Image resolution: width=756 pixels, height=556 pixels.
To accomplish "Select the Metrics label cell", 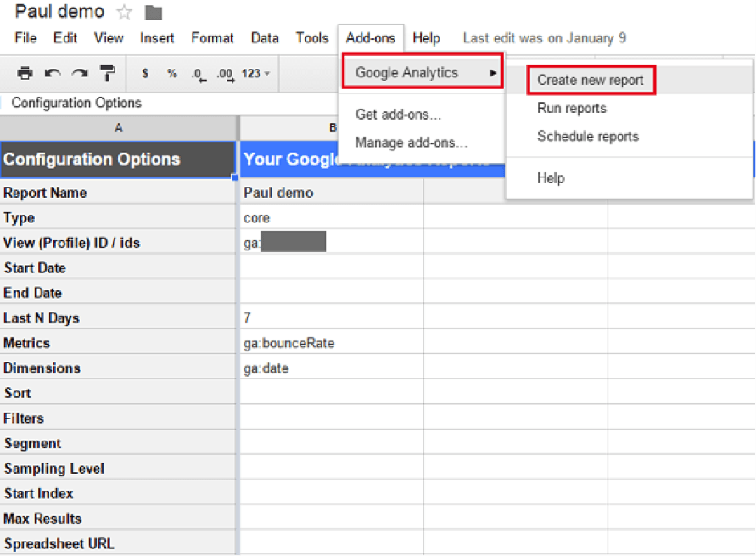I will pos(118,343).
